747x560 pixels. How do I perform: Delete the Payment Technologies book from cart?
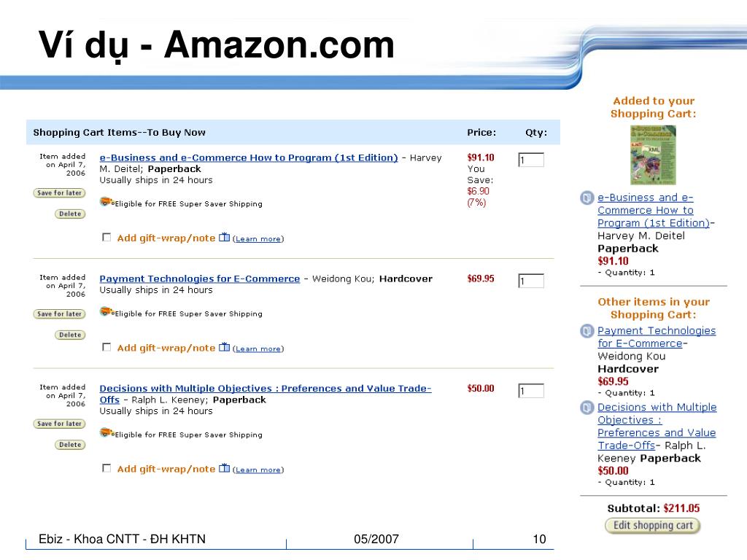tap(70, 335)
